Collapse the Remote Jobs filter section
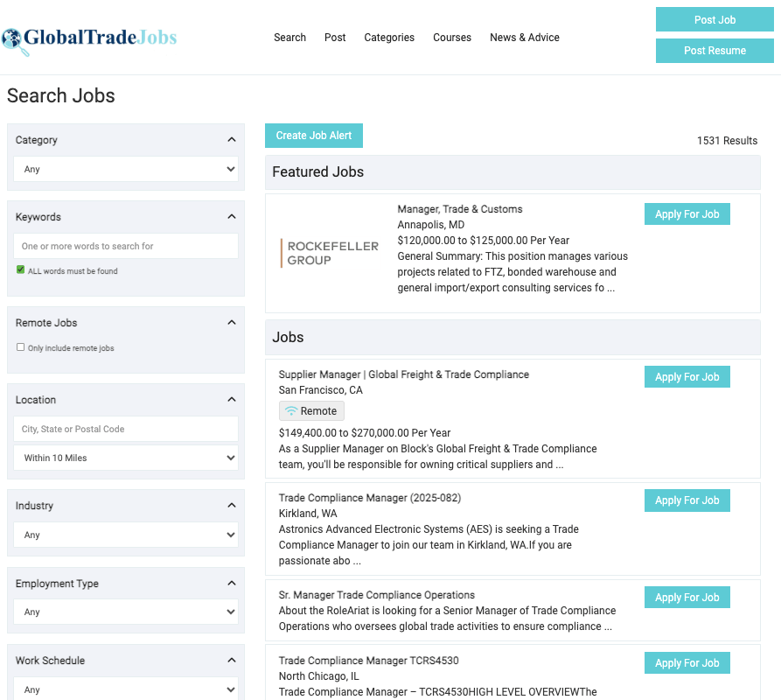 pyautogui.click(x=232, y=322)
